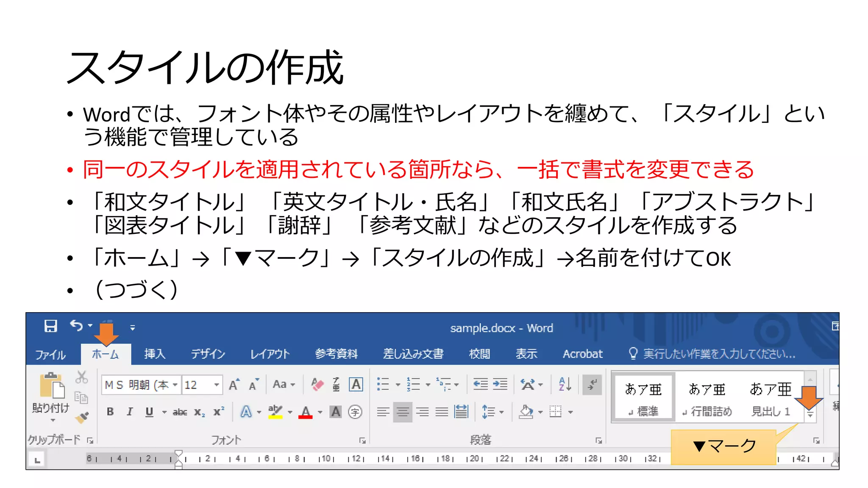The height and width of the screenshot is (488, 868).
Task: Expand the 貼り付け paste options arrow
Action: click(x=53, y=420)
